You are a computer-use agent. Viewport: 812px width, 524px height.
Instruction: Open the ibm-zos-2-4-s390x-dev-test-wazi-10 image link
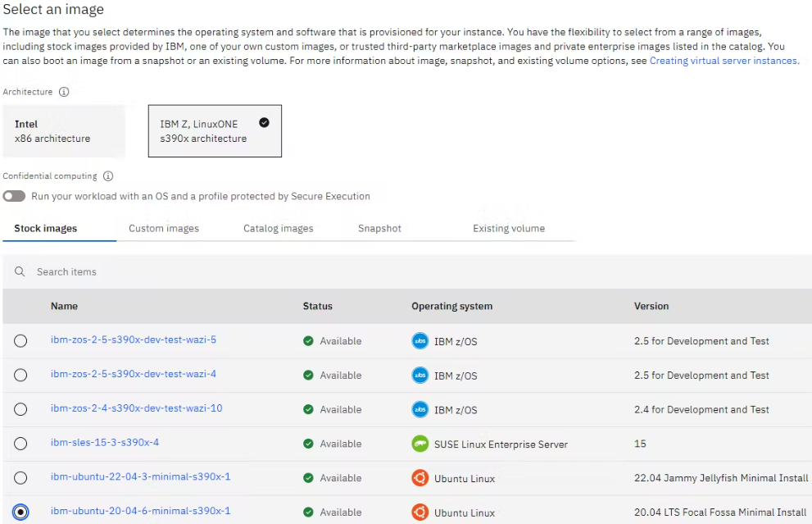click(136, 408)
